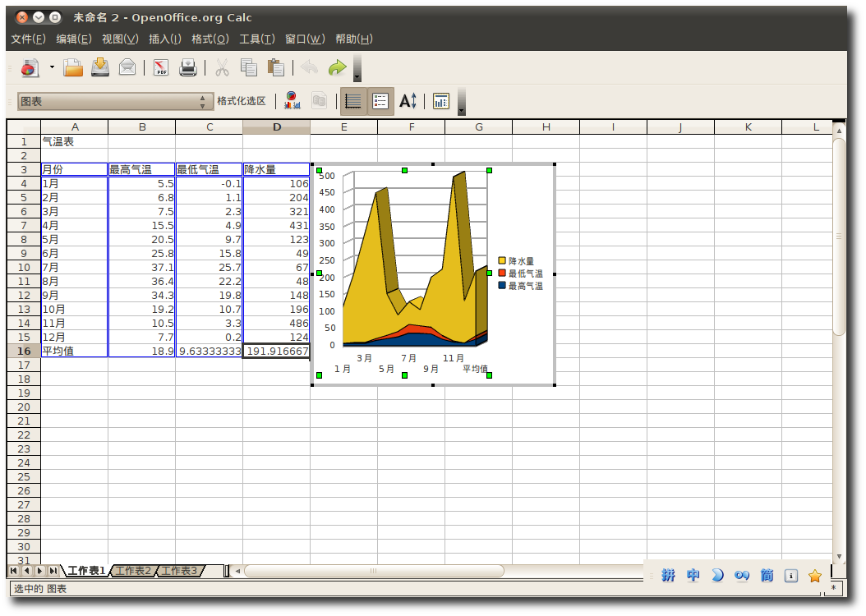Switch to the 工作表2 sheet tab
866x616 pixels.
tap(132, 571)
